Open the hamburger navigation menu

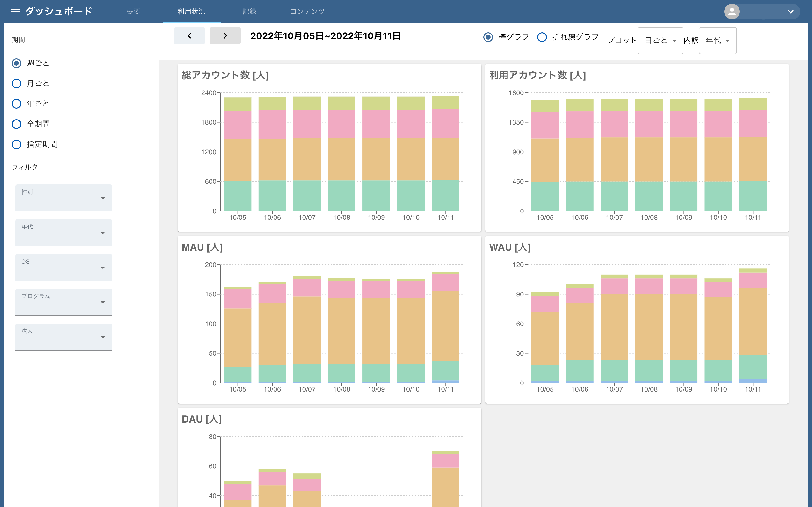[x=15, y=12]
